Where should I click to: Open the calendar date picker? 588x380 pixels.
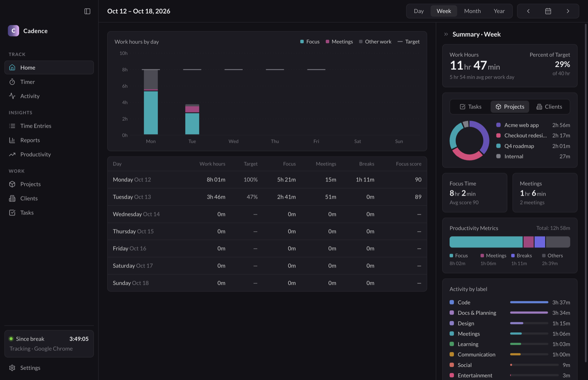(x=548, y=11)
